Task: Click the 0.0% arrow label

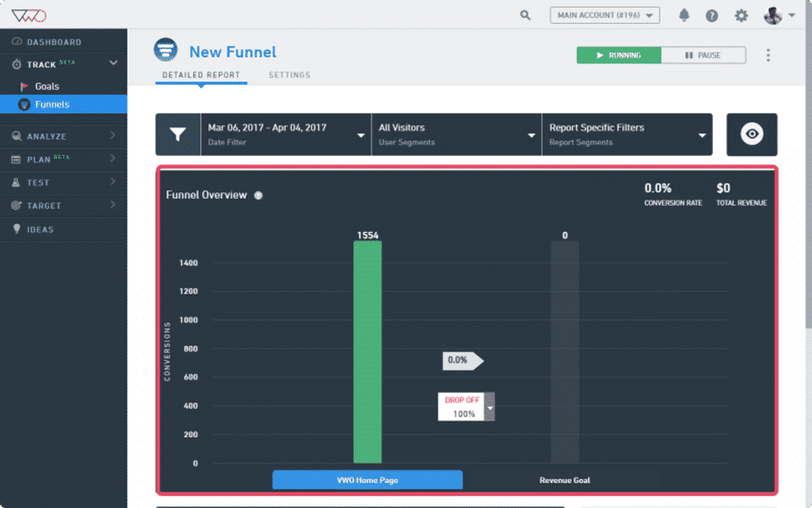Action: click(x=463, y=361)
